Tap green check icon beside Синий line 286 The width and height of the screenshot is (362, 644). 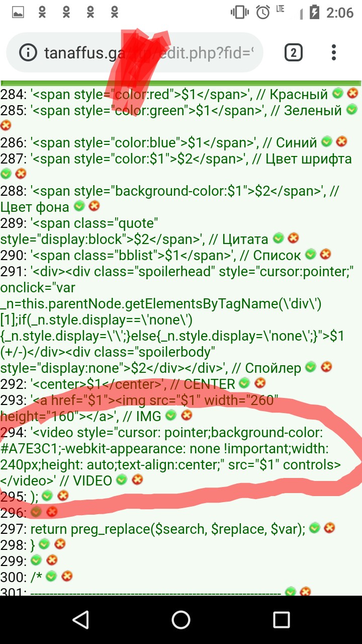point(327,142)
